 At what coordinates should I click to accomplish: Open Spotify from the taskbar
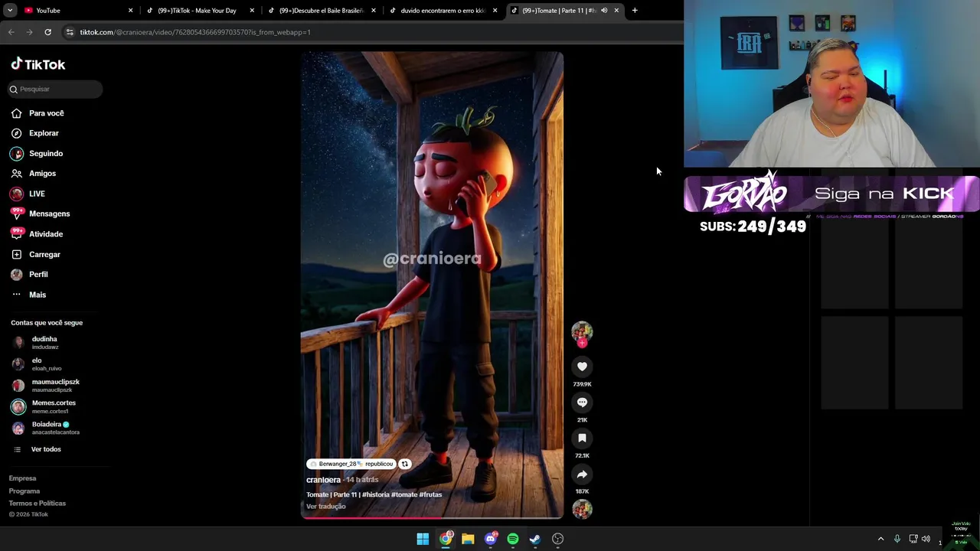(513, 539)
